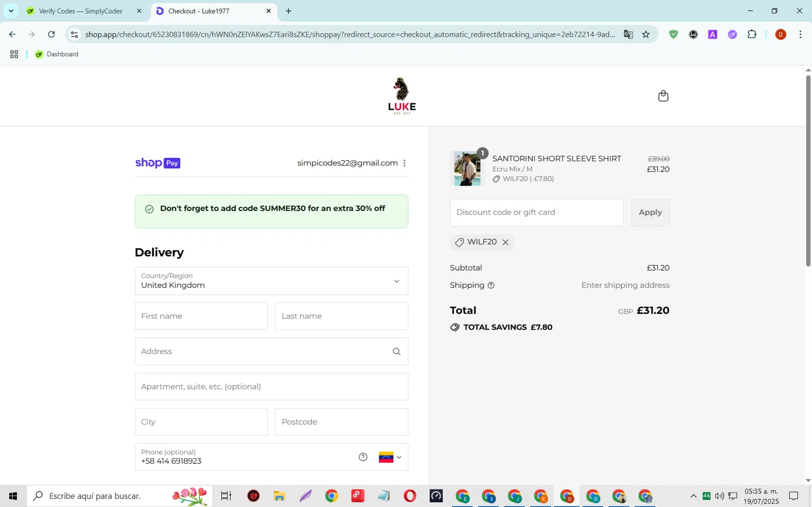Open account options three-dot menu beside email

404,163
